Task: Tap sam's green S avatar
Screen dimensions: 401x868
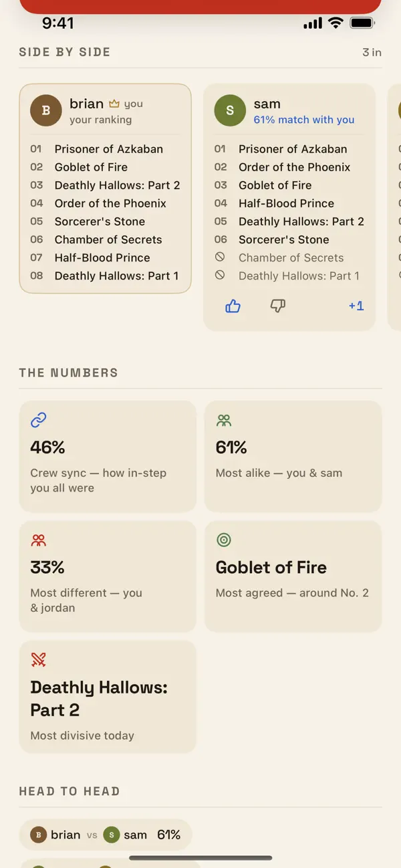Action: click(230, 111)
